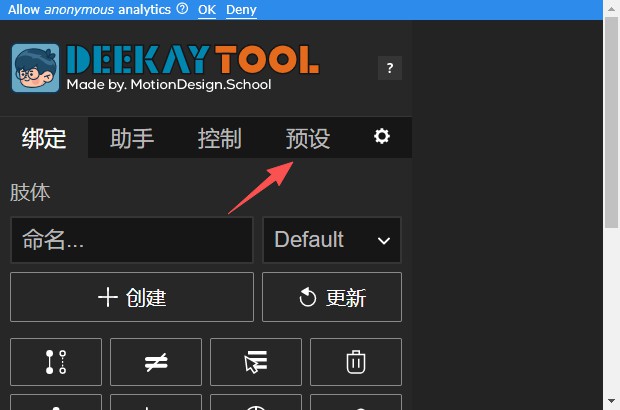Click the not-equal sign icon button
The width and height of the screenshot is (620, 410).
point(156,362)
